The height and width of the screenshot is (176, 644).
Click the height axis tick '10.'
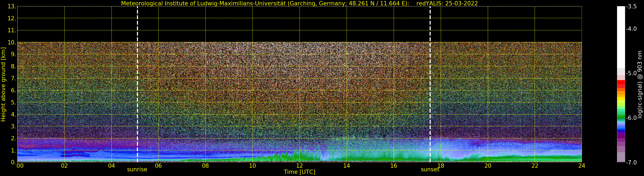[x=12, y=43]
